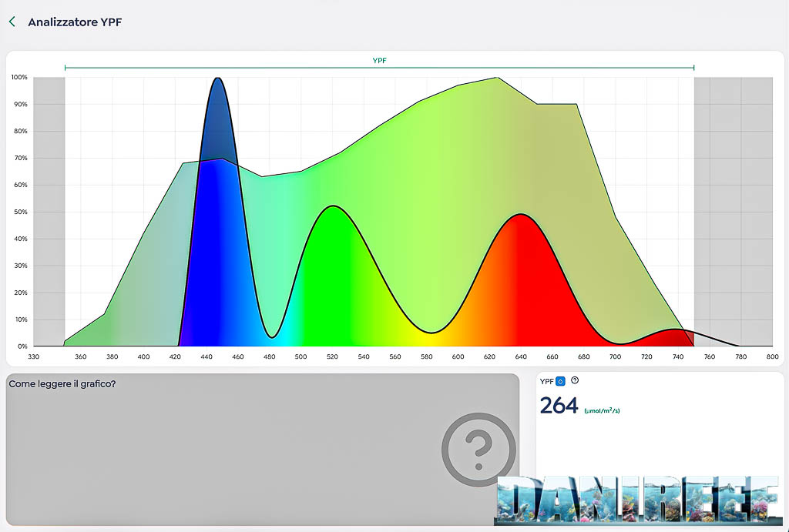Click the green YPF range label above chart
Screen dimensions: 789x532
coord(379,60)
